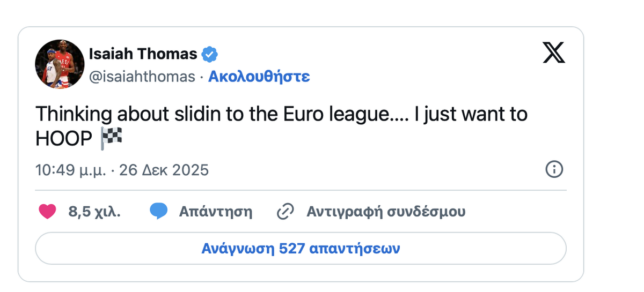Like the tweet with the heart icon

[47, 212]
